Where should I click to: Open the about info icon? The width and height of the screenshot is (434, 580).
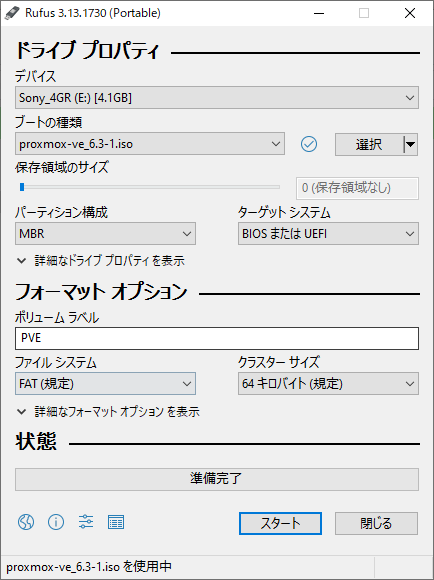pos(56,522)
